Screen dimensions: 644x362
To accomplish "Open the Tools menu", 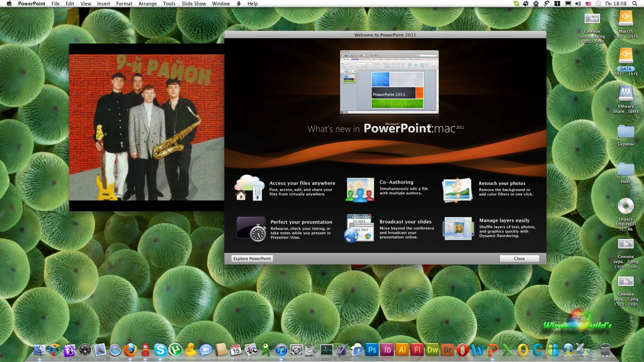I will click(169, 4).
